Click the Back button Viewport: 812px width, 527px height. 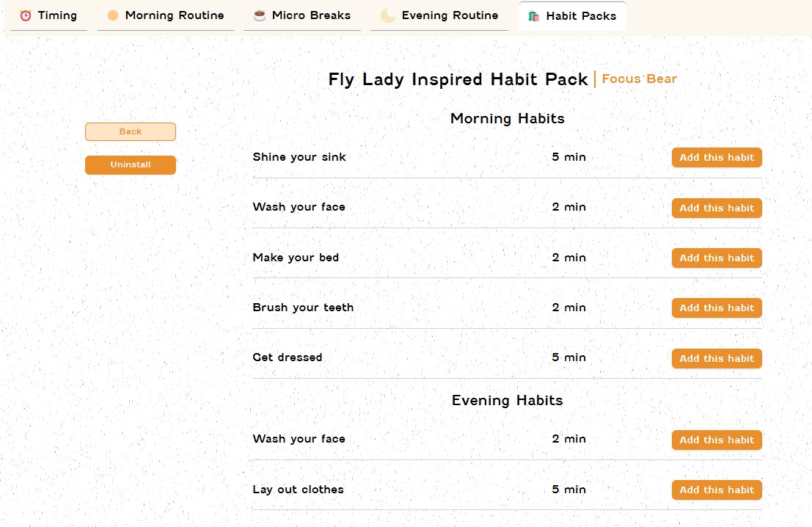(130, 131)
